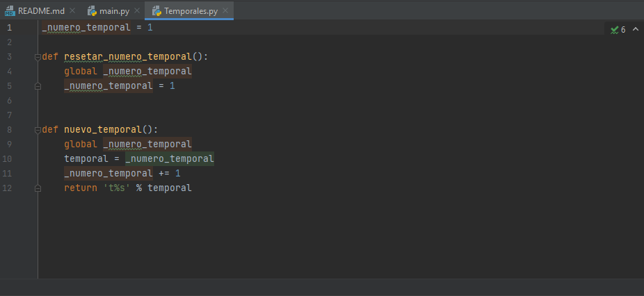Click fold end marker at line 5

(38, 86)
